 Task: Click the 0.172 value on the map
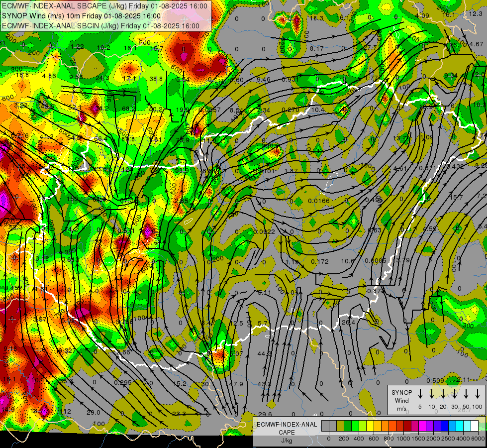click(320, 262)
